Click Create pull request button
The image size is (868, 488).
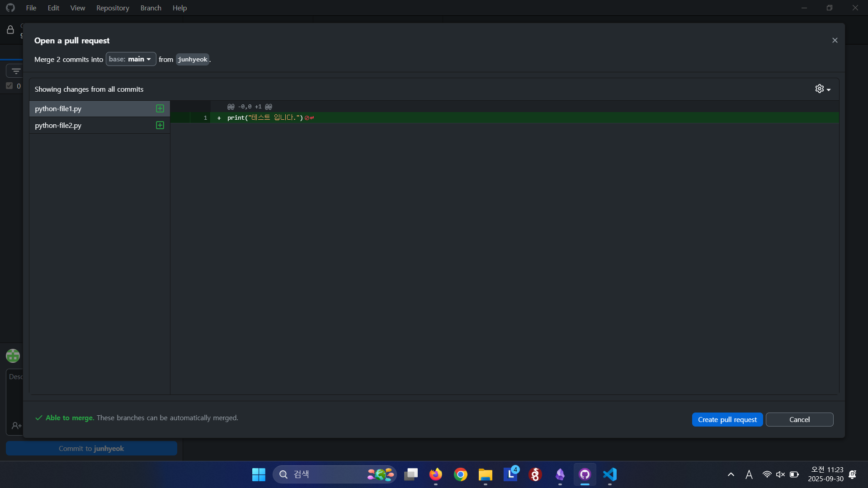727,419
